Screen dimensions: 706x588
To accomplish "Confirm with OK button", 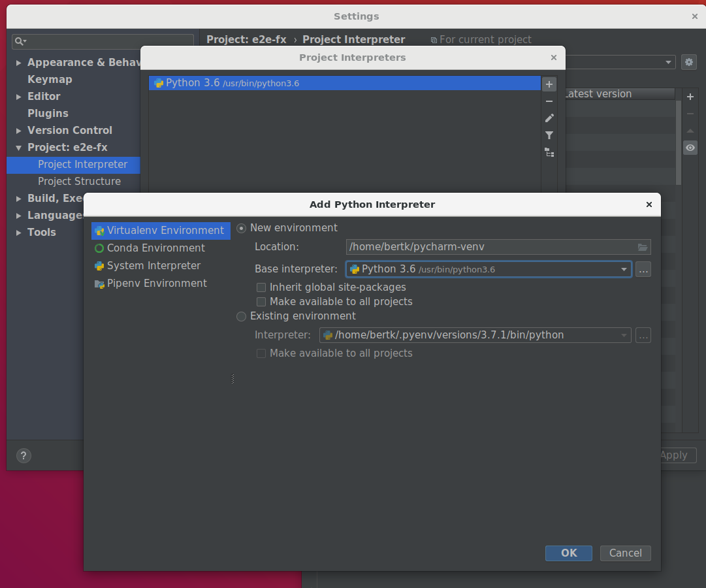I will tap(569, 553).
